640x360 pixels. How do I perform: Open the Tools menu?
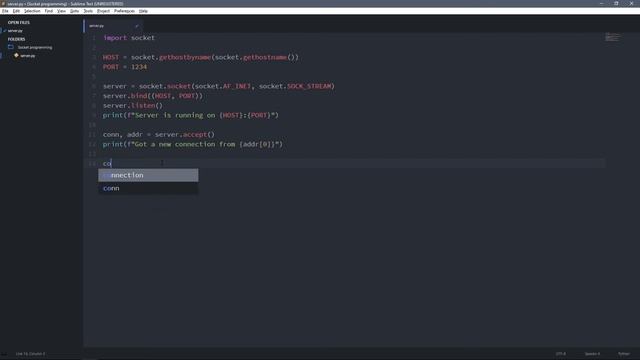[88, 11]
